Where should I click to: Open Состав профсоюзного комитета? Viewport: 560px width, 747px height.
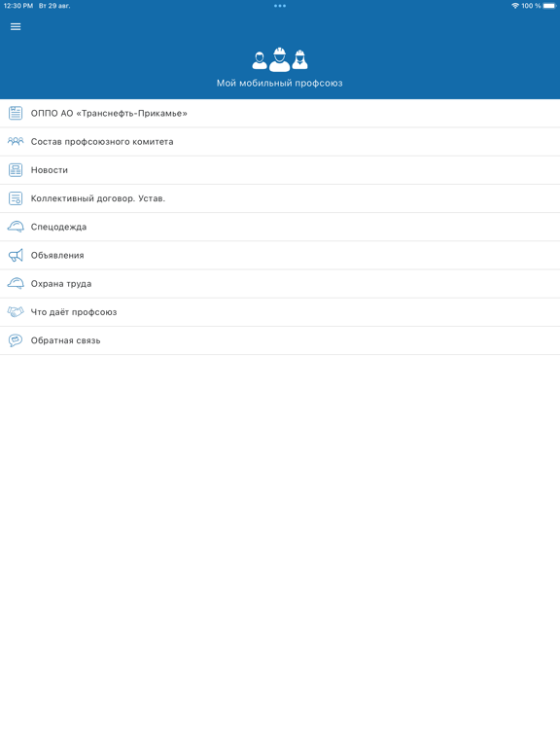(x=280, y=141)
